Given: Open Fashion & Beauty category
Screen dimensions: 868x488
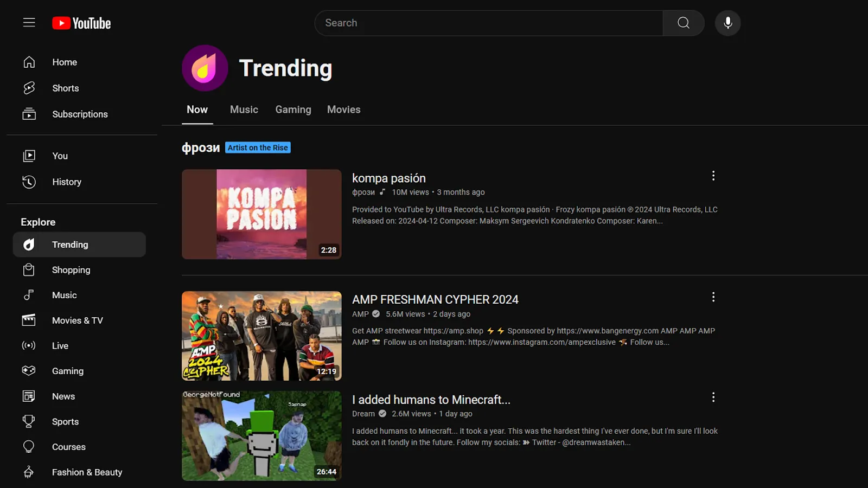Looking at the screenshot, I should click(87, 472).
